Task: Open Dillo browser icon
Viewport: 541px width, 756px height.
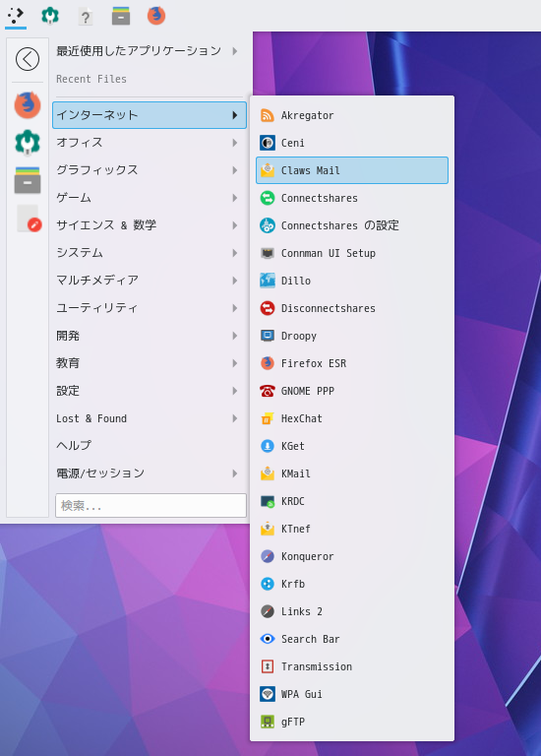Action: (268, 281)
